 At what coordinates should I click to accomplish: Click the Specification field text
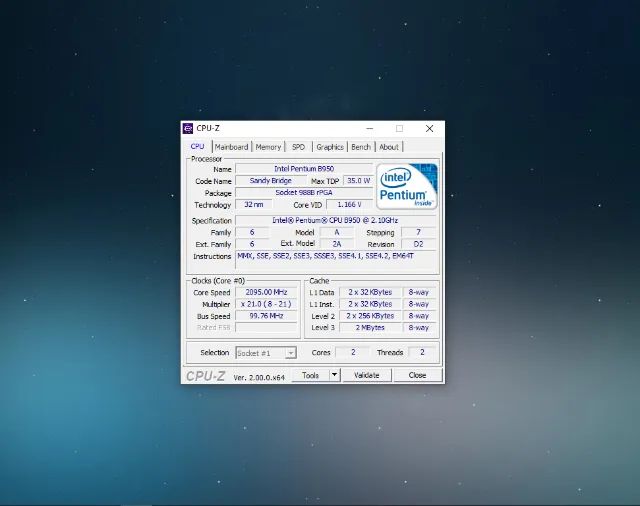tap(335, 220)
